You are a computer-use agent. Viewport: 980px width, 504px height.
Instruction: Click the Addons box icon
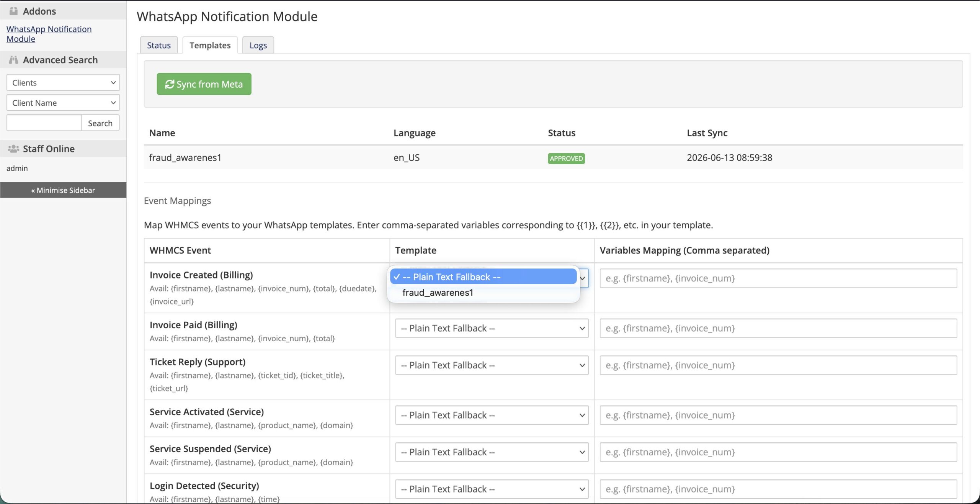click(13, 11)
